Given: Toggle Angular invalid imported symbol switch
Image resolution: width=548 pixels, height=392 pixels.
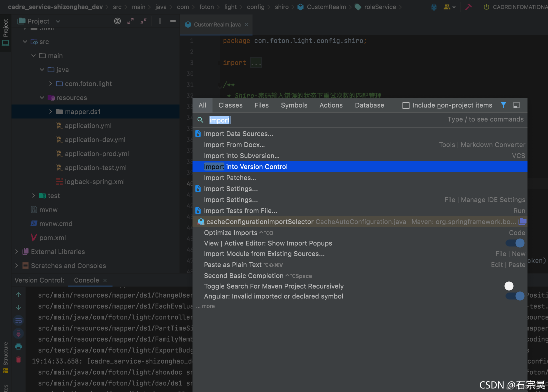Looking at the screenshot, I should [515, 296].
